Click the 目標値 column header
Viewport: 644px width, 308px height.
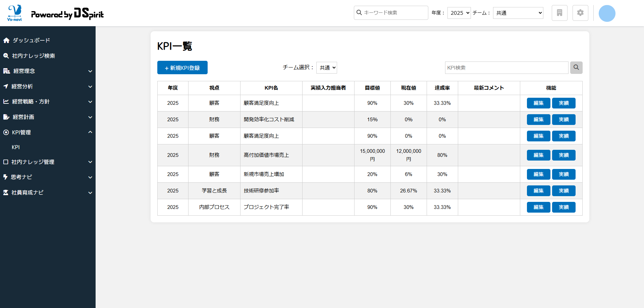(x=372, y=88)
